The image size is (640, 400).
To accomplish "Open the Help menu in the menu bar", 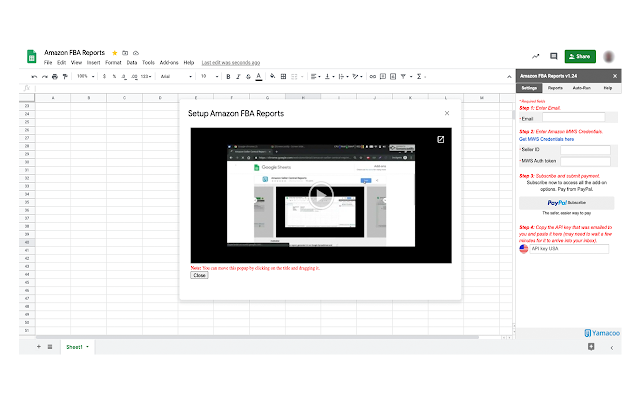I will [189, 62].
